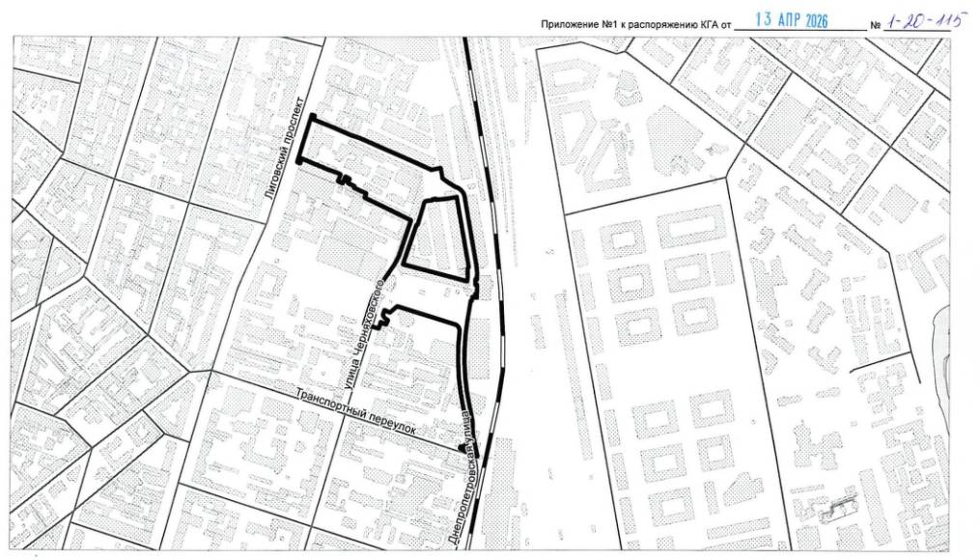Click the header text "Приложение №1 к распоряжению КГА"
The image size is (980, 560).
click(631, 23)
